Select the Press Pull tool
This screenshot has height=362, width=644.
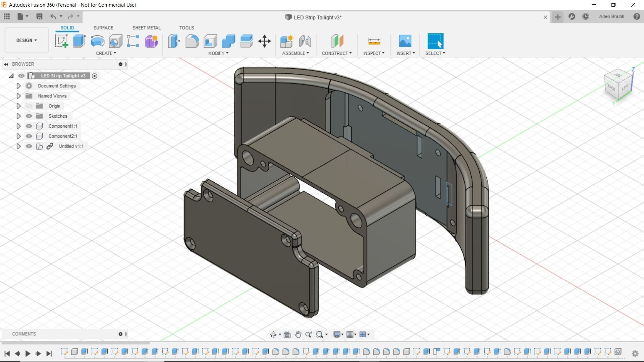[174, 41]
